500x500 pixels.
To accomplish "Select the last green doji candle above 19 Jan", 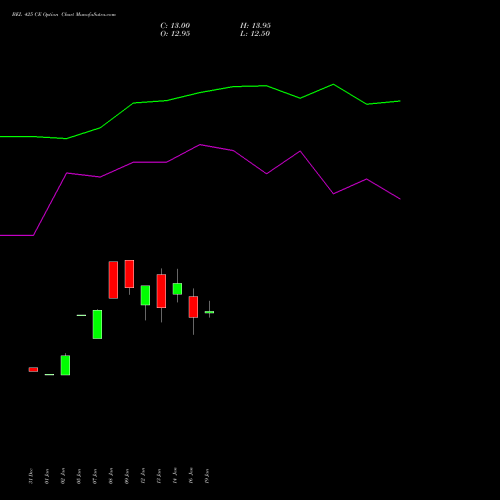I will pyautogui.click(x=209, y=312).
